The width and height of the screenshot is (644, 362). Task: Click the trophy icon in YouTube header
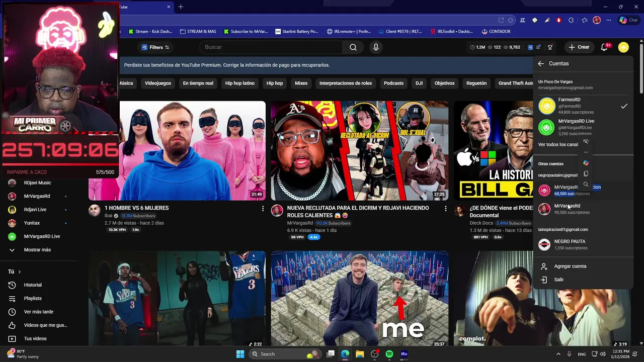click(550, 47)
